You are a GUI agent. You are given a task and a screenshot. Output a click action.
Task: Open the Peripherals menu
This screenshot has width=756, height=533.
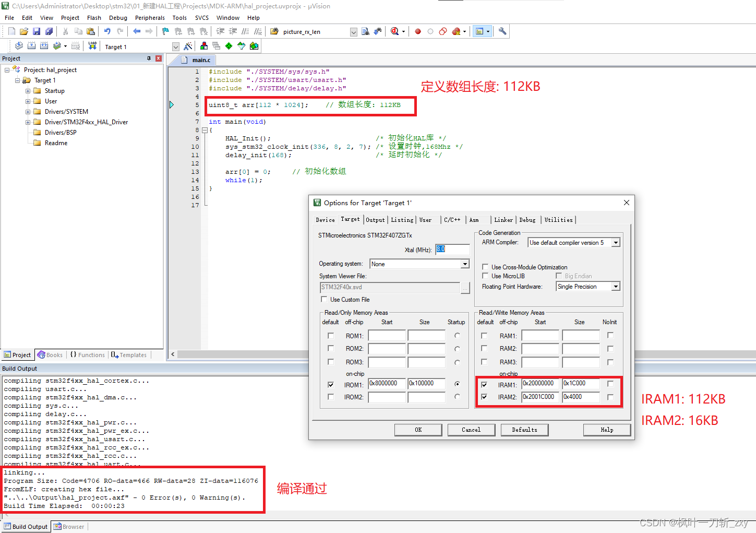150,17
